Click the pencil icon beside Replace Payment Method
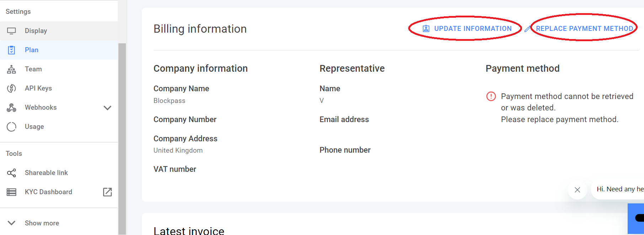 click(527, 29)
